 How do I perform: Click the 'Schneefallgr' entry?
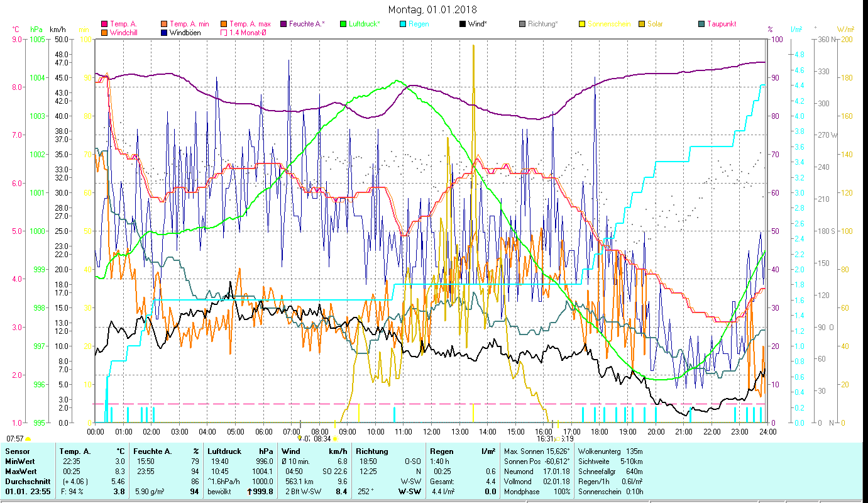pyautogui.click(x=610, y=470)
